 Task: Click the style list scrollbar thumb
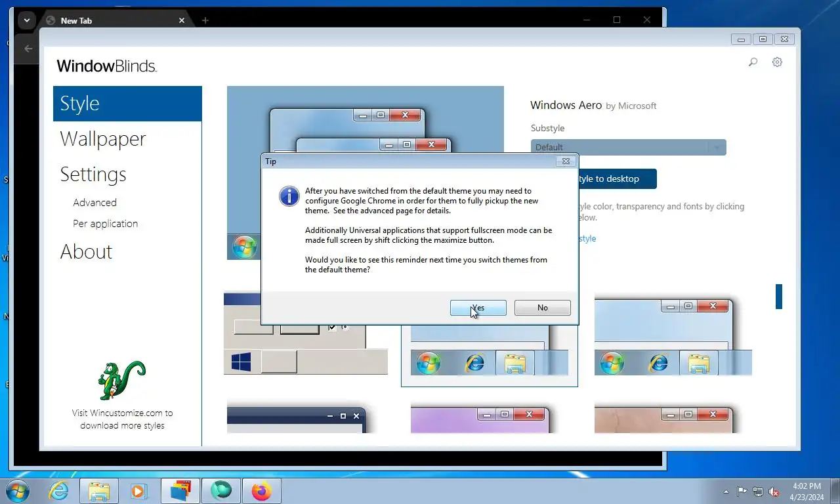pos(779,297)
